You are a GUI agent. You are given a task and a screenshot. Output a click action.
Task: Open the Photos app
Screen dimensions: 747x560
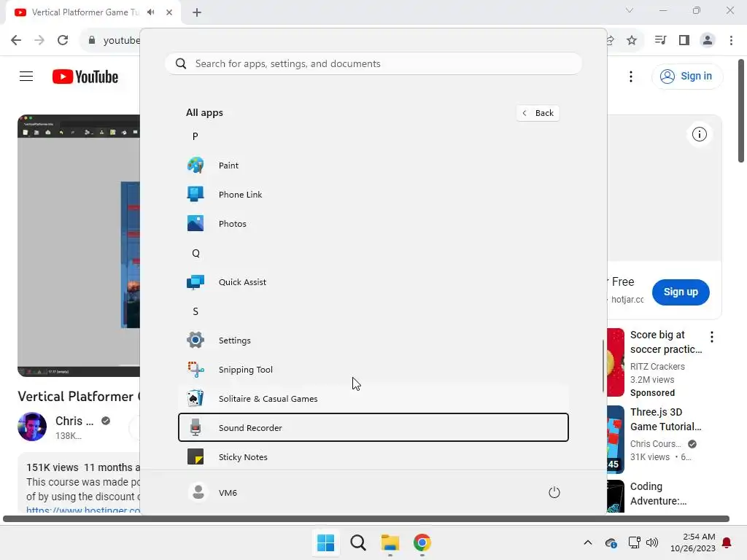click(373, 223)
